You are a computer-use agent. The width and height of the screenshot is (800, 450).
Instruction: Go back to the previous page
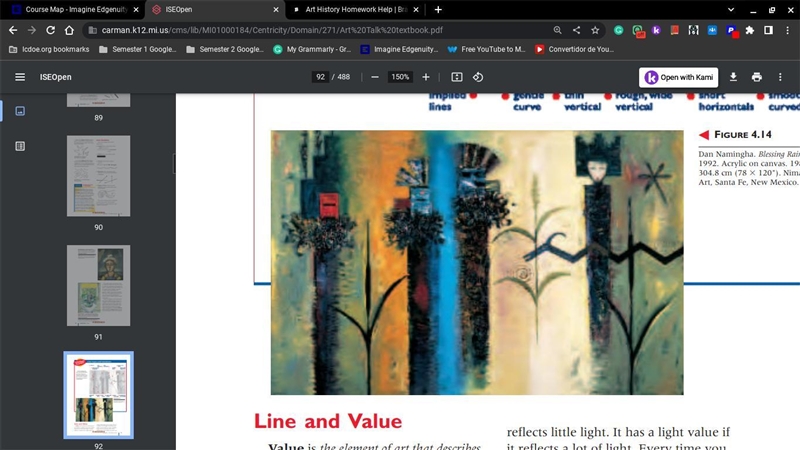point(13,30)
